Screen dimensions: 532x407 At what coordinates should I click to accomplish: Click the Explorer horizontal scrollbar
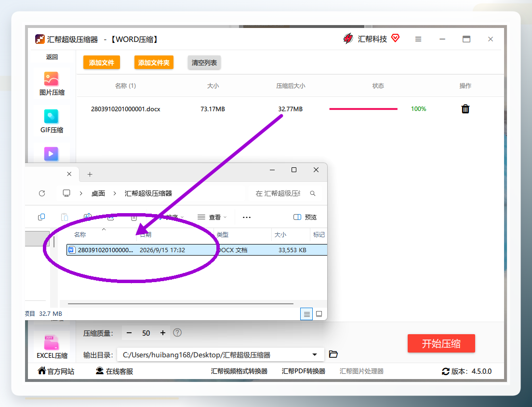tap(181, 303)
